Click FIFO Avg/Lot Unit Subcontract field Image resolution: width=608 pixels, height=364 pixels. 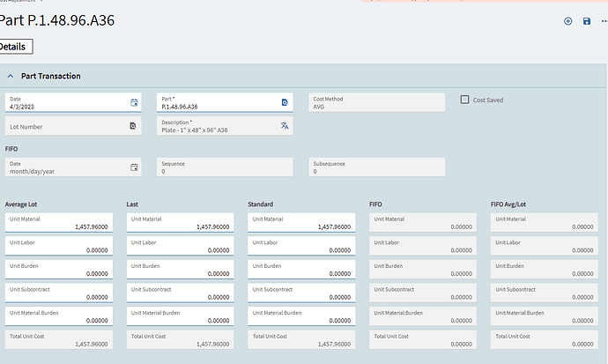pyautogui.click(x=545, y=293)
